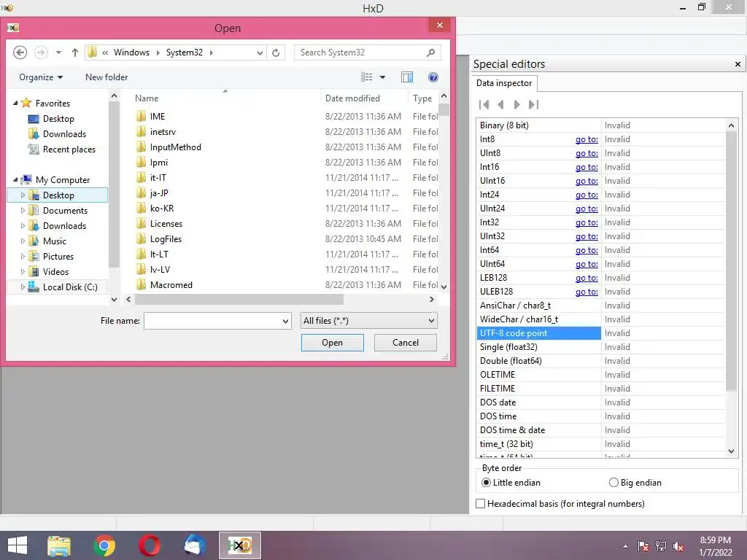Follow the go to link for ULEB128

tap(587, 292)
